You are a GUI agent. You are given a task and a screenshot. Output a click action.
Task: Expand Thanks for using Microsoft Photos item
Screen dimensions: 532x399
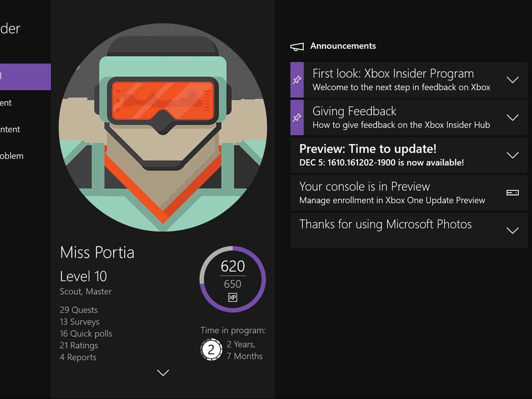[x=512, y=231]
